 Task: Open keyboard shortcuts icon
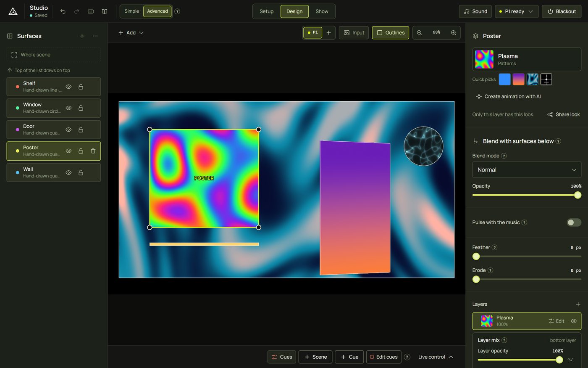(x=91, y=11)
